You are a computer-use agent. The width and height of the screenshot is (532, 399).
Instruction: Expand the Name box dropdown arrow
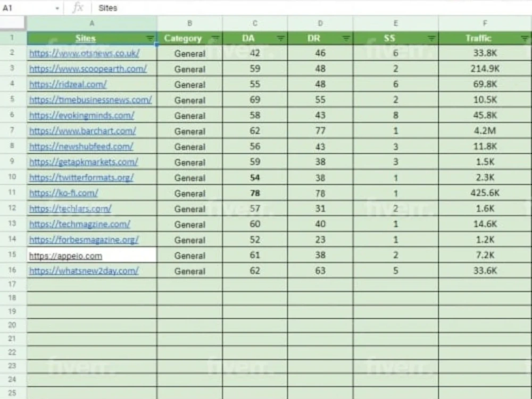click(x=57, y=8)
